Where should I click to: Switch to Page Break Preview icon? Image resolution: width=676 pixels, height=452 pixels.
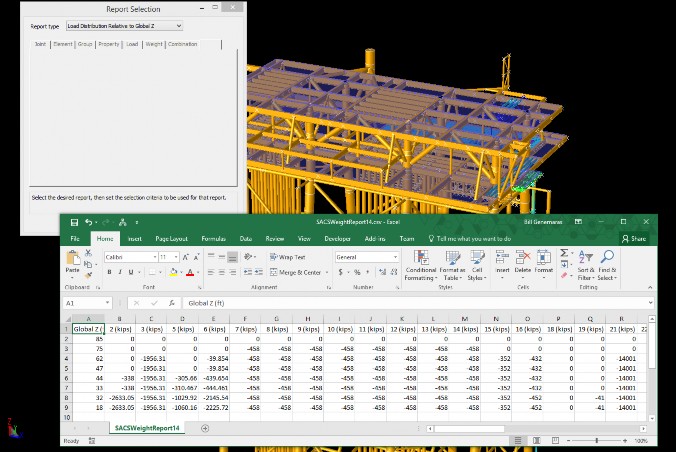(555, 441)
